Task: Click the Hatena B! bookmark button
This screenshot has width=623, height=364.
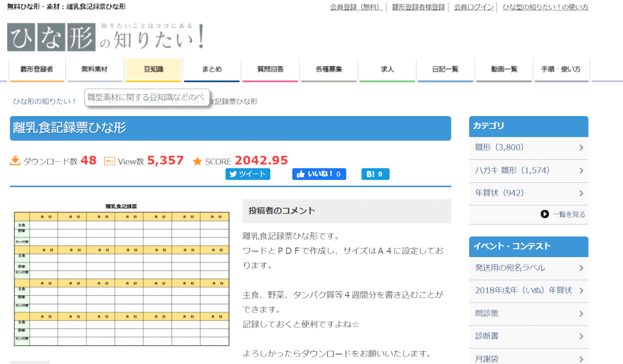Action: coord(375,174)
